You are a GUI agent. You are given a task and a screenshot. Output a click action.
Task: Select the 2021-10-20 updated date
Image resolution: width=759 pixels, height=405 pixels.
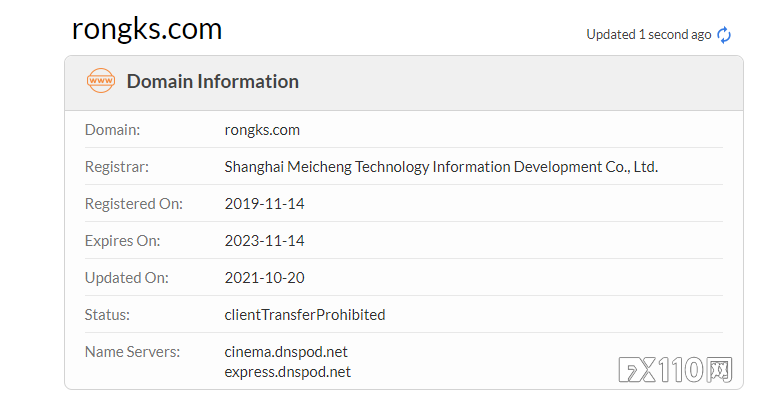[x=264, y=278]
